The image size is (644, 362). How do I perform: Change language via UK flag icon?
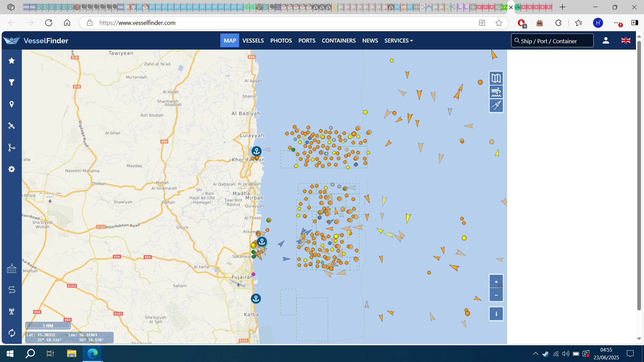coord(626,41)
